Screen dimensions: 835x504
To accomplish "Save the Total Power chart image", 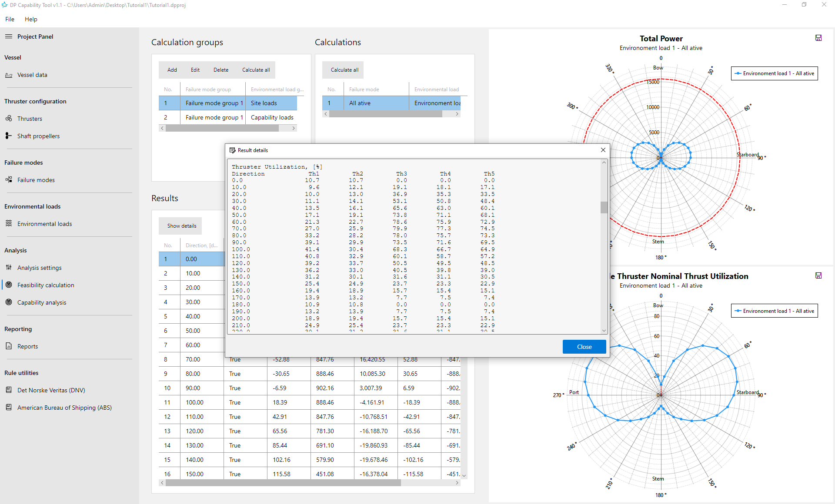I will pos(818,38).
